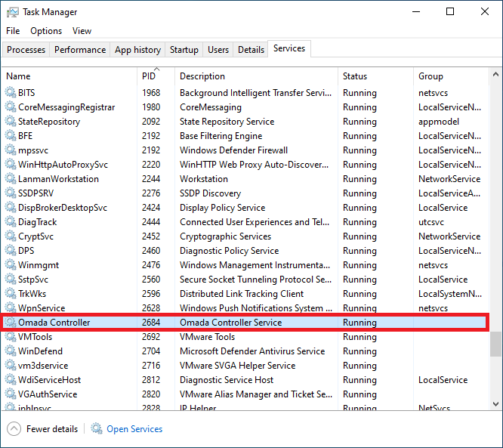This screenshot has width=503, height=448.
Task: Click the Display Policy Service description
Action: (x=222, y=208)
